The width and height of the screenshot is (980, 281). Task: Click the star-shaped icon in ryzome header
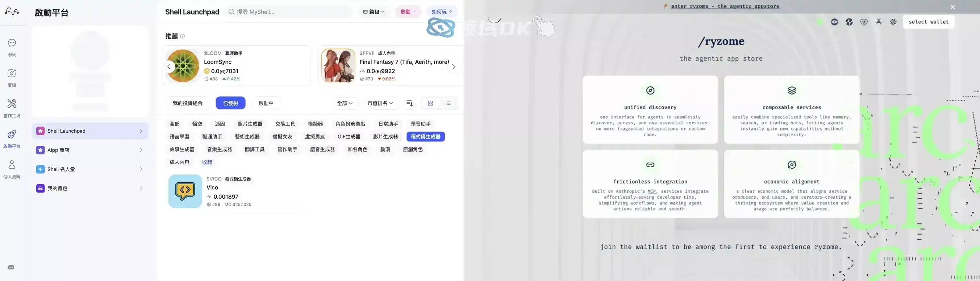coord(879,22)
